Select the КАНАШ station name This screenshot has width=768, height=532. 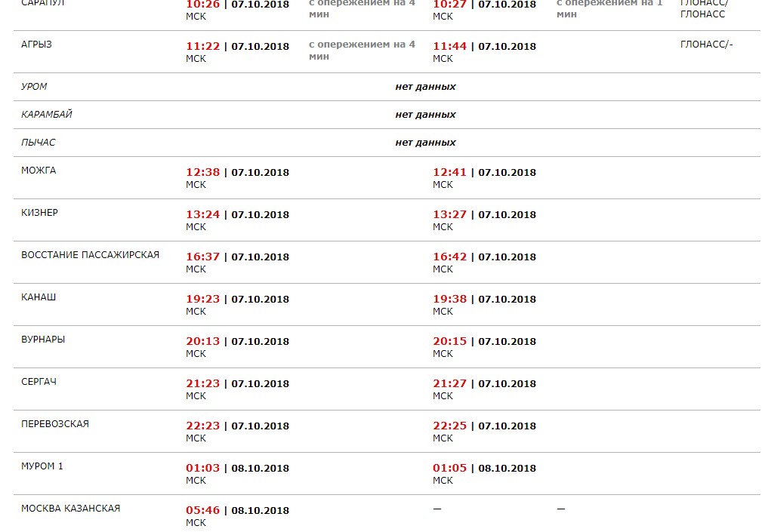(x=39, y=297)
